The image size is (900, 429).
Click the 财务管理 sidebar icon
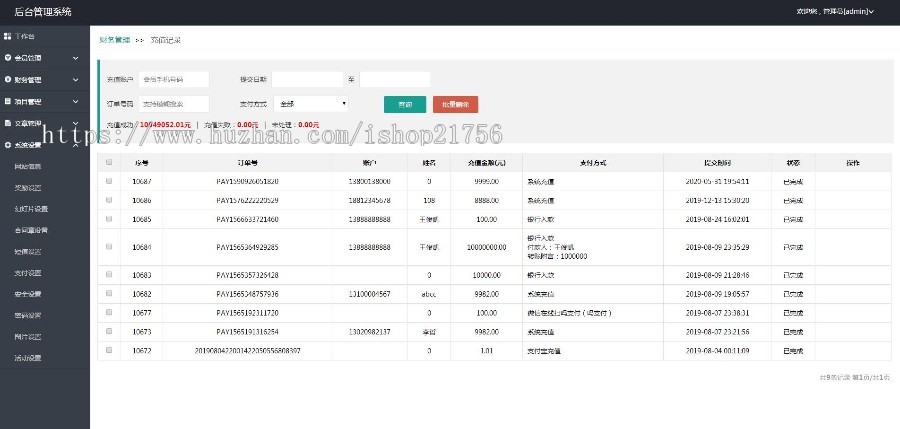(8, 80)
